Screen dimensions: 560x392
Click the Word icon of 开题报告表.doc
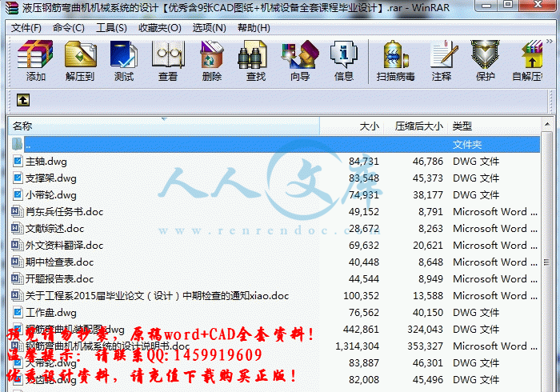pyautogui.click(x=17, y=279)
